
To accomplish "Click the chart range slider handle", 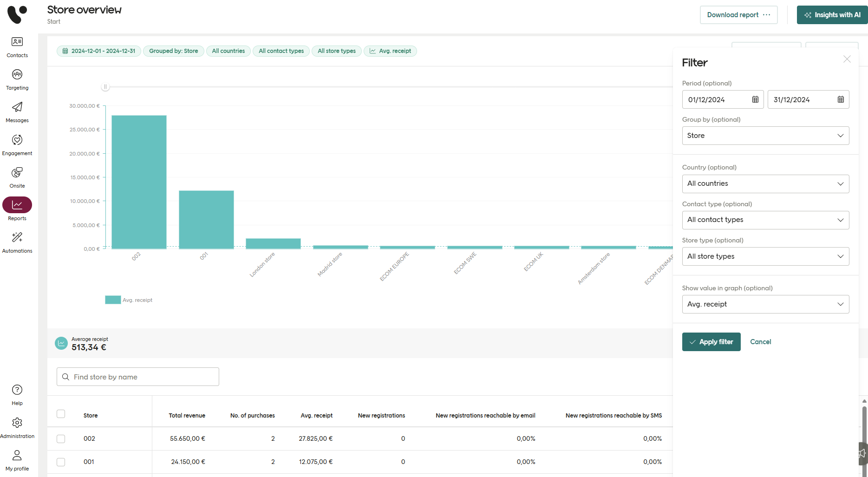I will [105, 87].
